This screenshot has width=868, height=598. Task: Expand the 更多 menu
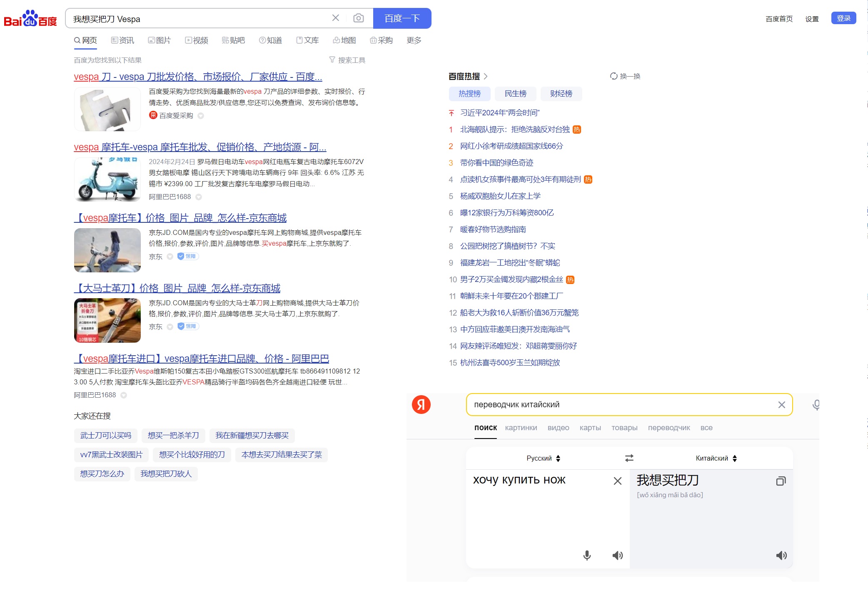click(x=414, y=40)
